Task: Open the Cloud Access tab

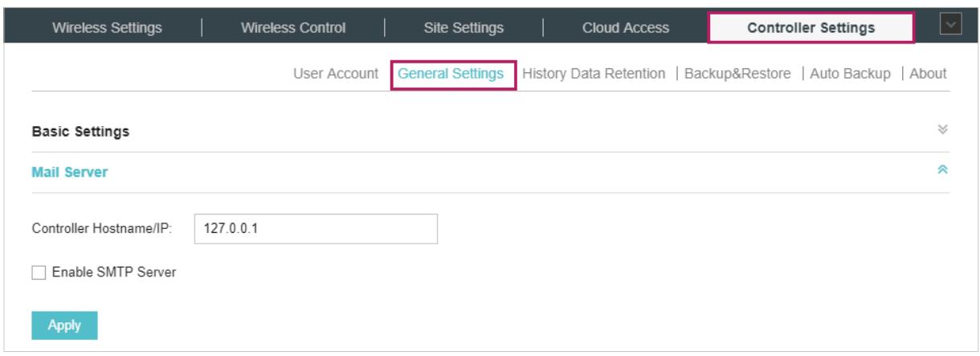Action: (626, 28)
